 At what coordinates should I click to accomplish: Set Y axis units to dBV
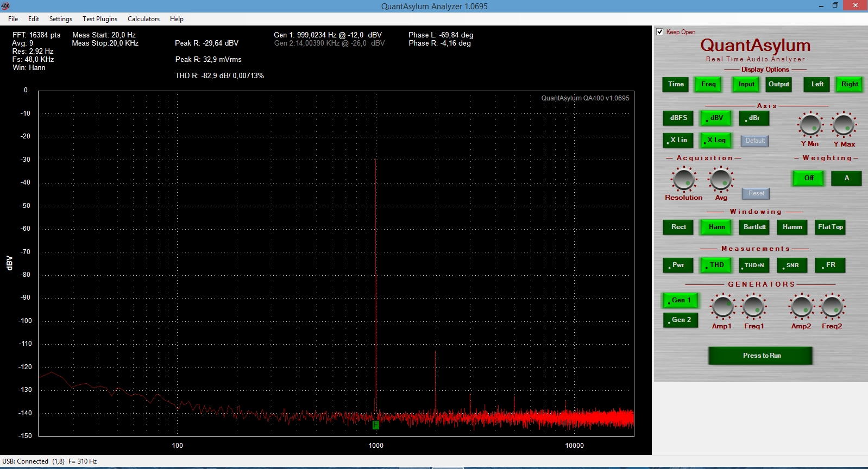pyautogui.click(x=716, y=118)
